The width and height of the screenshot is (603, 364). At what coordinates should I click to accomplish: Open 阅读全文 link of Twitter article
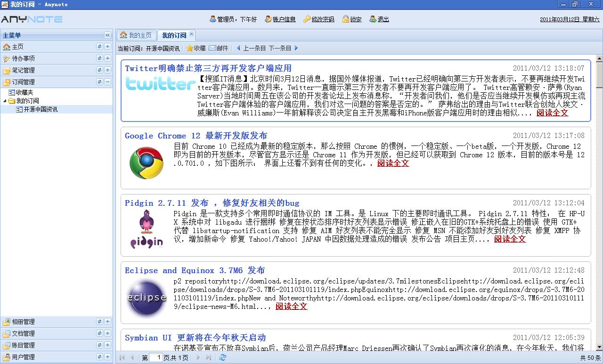pyautogui.click(x=552, y=113)
